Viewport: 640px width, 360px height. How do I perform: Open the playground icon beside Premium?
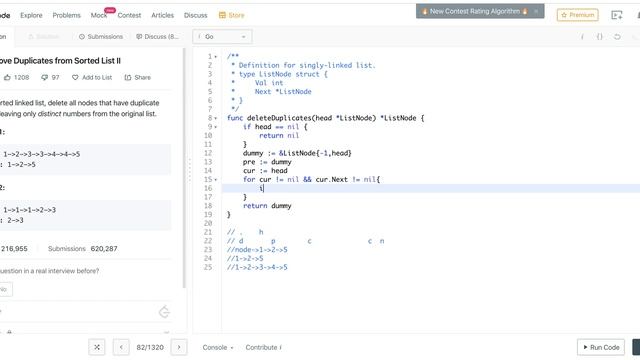click(617, 15)
